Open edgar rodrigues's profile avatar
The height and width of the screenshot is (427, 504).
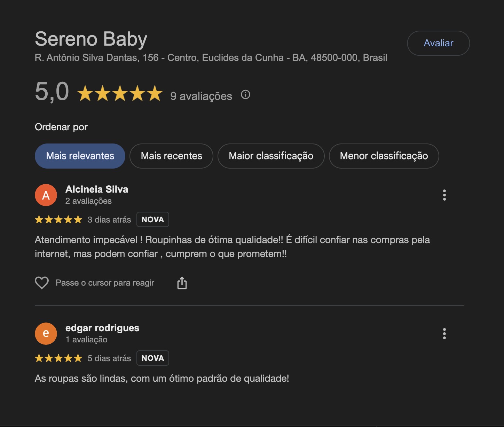pyautogui.click(x=46, y=333)
